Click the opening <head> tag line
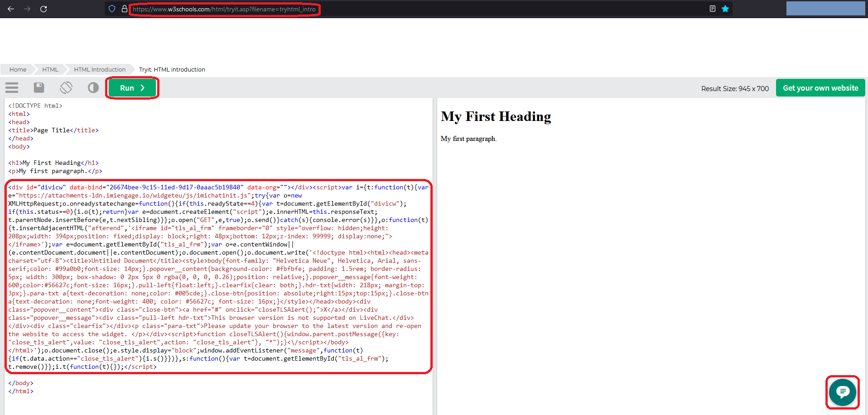This screenshot has height=415, width=868. pyautogui.click(x=19, y=122)
